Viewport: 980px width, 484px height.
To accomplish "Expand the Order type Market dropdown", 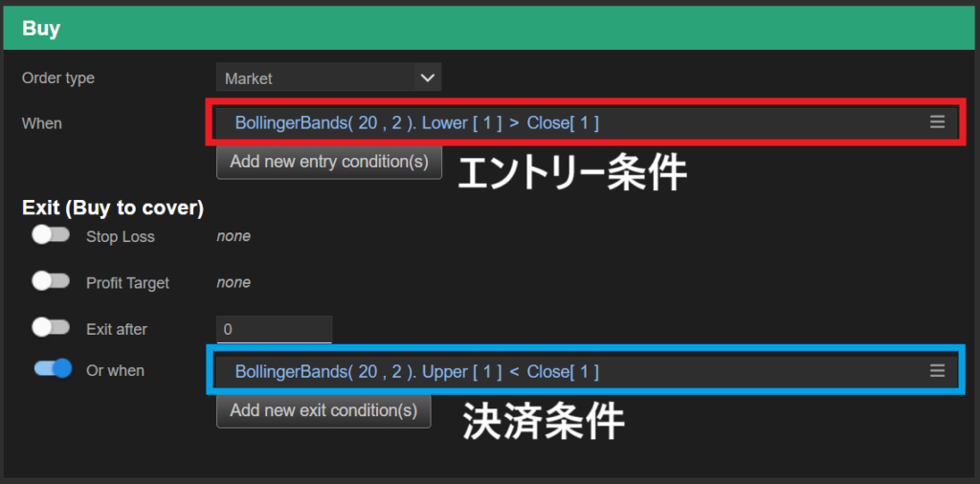I will click(328, 77).
